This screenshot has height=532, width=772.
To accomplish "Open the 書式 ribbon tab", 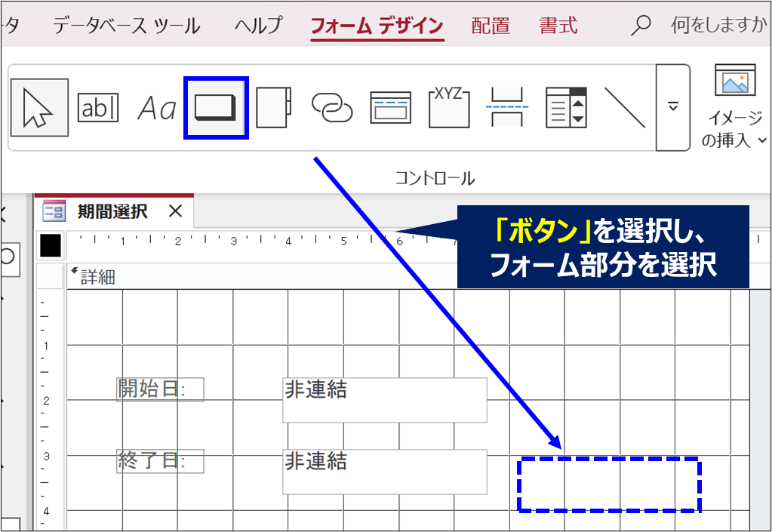I will pyautogui.click(x=558, y=26).
